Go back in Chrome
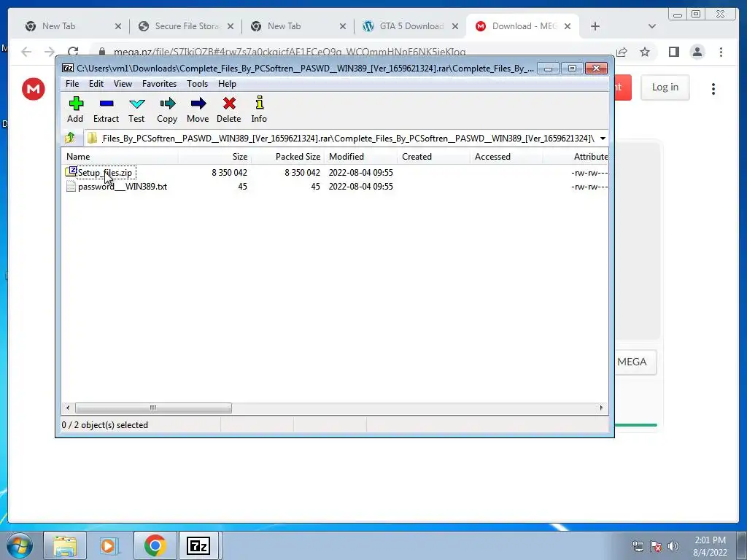The width and height of the screenshot is (747, 560). 26,52
